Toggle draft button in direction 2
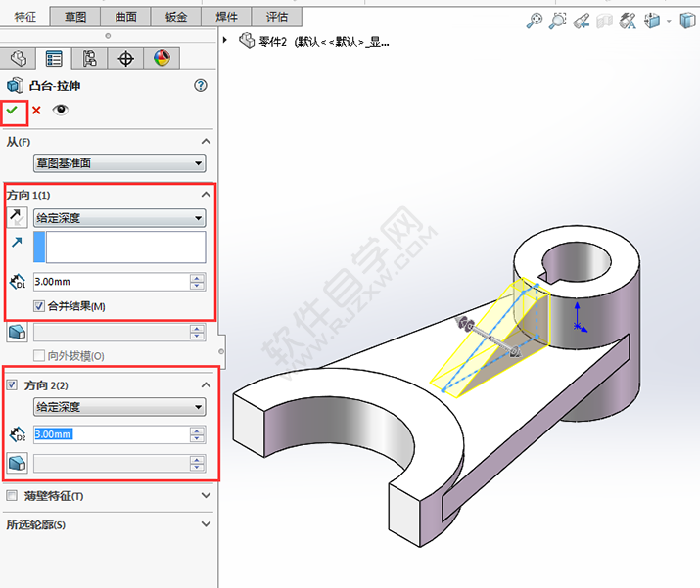The image size is (700, 588). (x=17, y=463)
